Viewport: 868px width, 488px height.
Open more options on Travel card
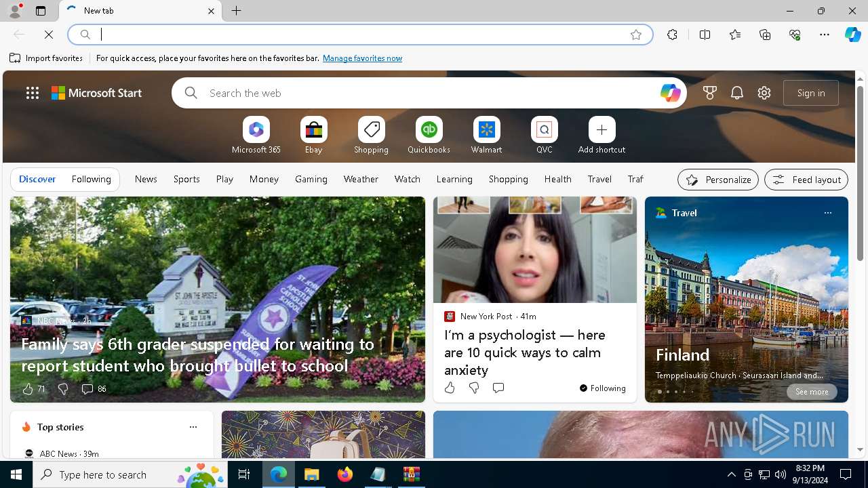pos(827,213)
